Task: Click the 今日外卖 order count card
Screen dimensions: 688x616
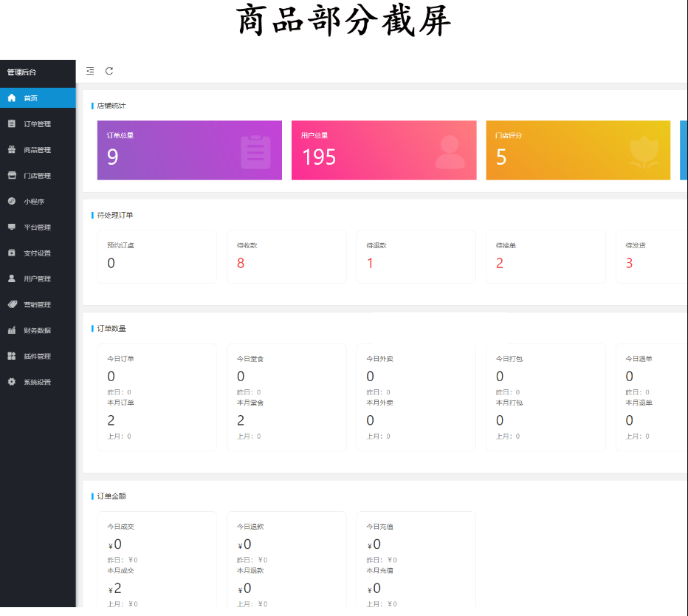Action: (x=416, y=397)
